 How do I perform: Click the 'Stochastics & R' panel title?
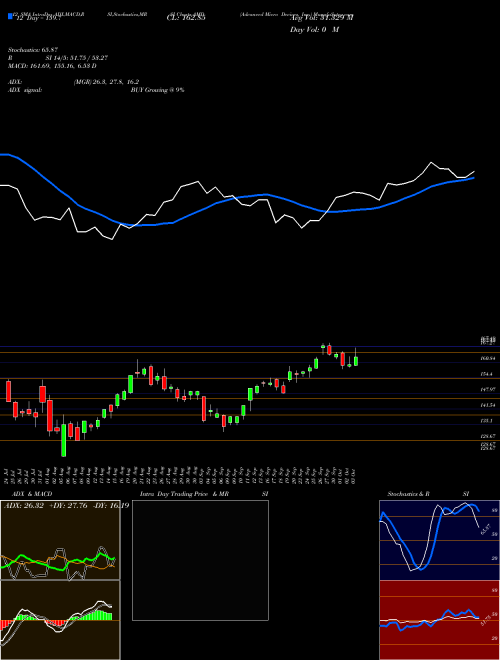(x=408, y=494)
